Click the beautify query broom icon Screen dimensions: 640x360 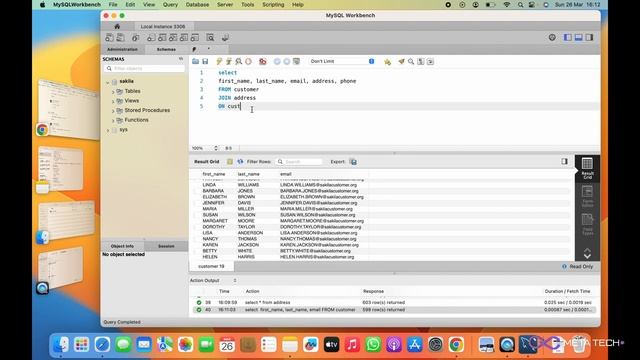[x=401, y=61]
